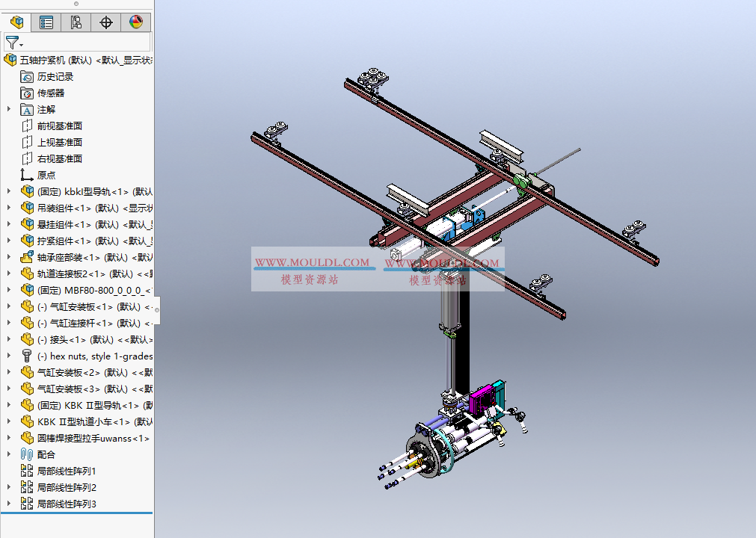Click the feature tree filter funnel
This screenshot has height=538, width=756.
[13, 43]
